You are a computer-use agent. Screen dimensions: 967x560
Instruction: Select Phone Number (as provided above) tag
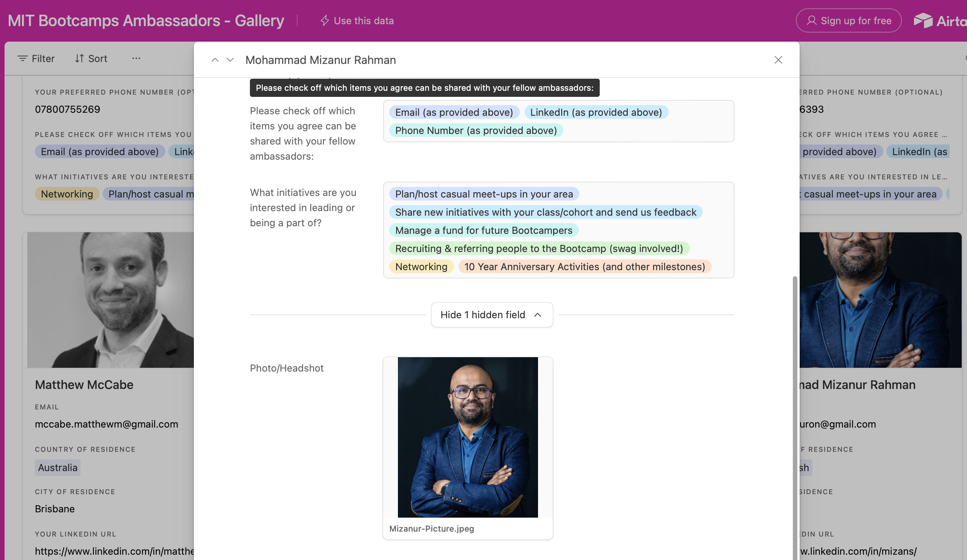click(x=476, y=131)
